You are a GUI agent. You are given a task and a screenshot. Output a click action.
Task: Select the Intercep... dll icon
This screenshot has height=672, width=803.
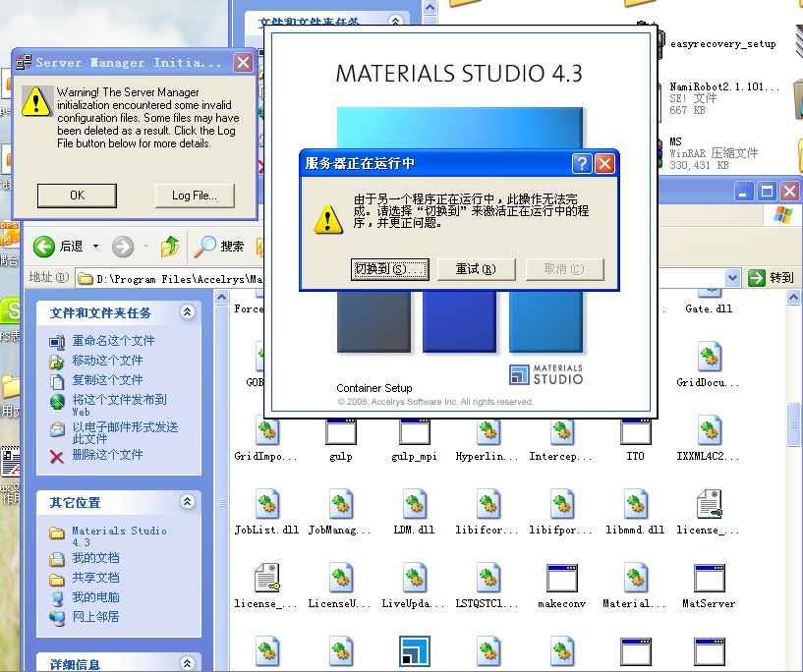pos(562,430)
